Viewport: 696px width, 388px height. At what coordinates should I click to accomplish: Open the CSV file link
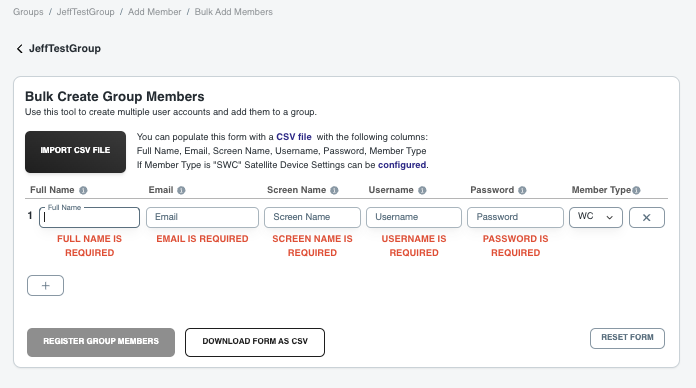pos(294,137)
